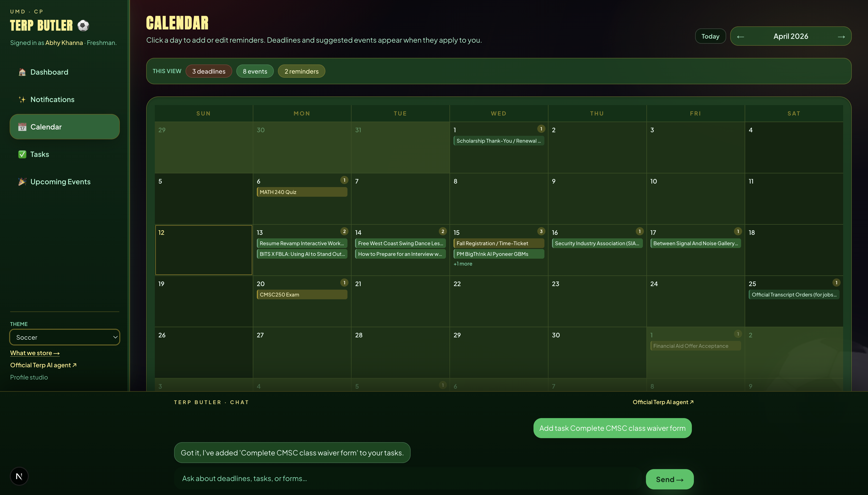Open the Soccer theme dropdown

[64, 337]
